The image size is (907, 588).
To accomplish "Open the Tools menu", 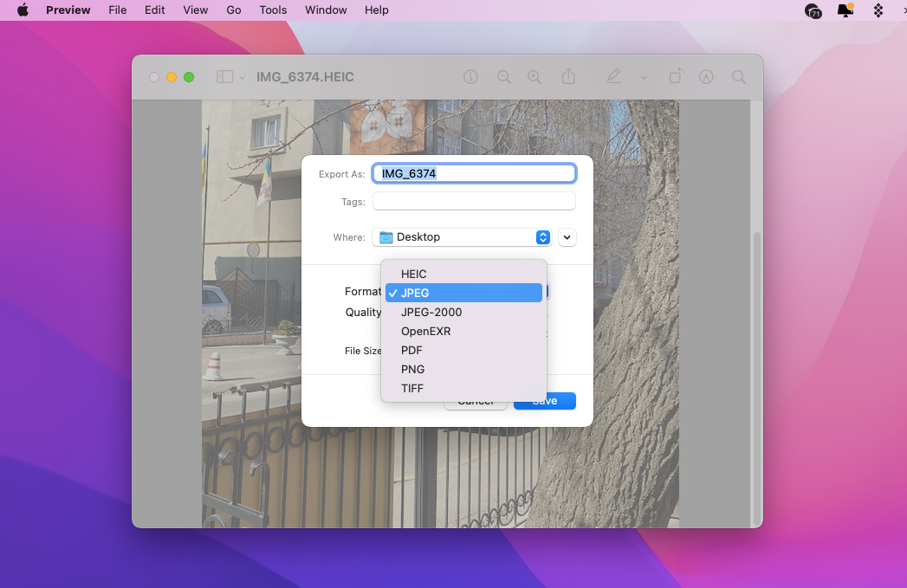I will (x=273, y=10).
